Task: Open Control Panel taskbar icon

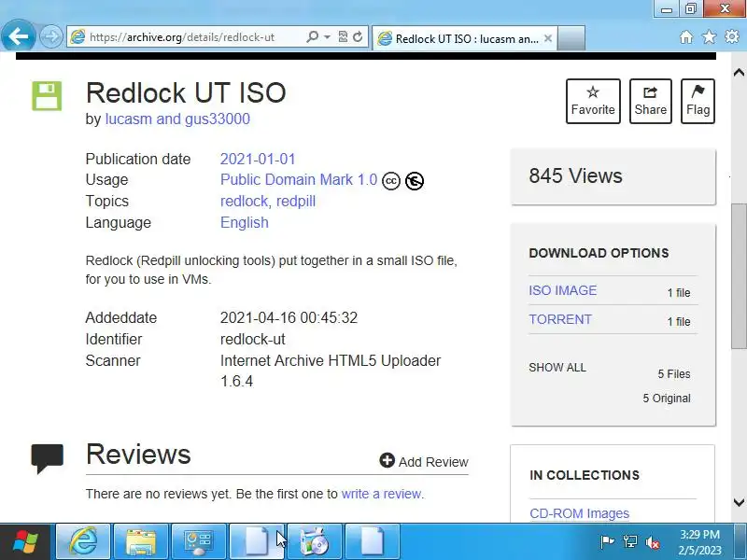Action: [x=199, y=542]
